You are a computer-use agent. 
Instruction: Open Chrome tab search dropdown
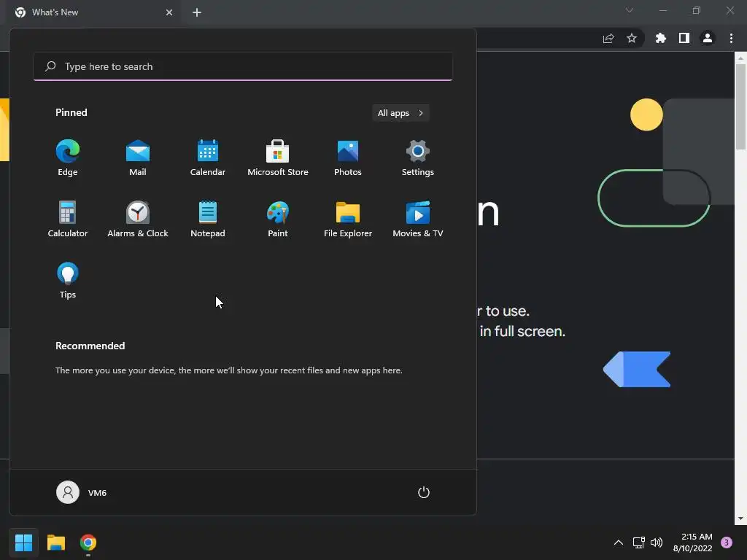630,10
